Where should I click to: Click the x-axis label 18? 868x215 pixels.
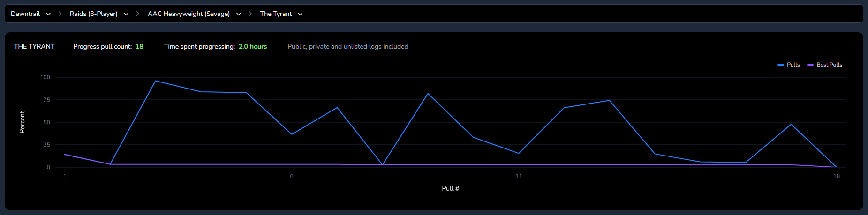tap(837, 176)
